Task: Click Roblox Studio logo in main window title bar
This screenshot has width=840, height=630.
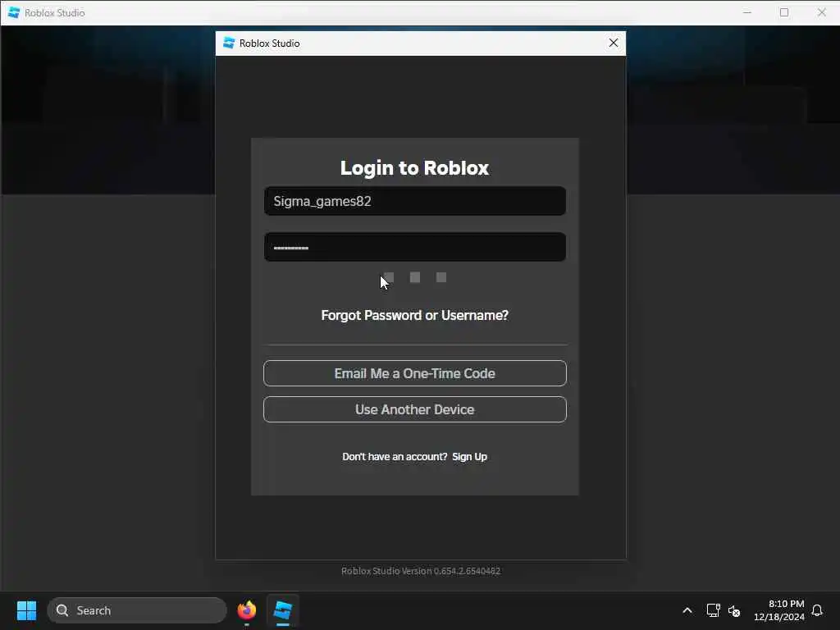Action: click(14, 12)
